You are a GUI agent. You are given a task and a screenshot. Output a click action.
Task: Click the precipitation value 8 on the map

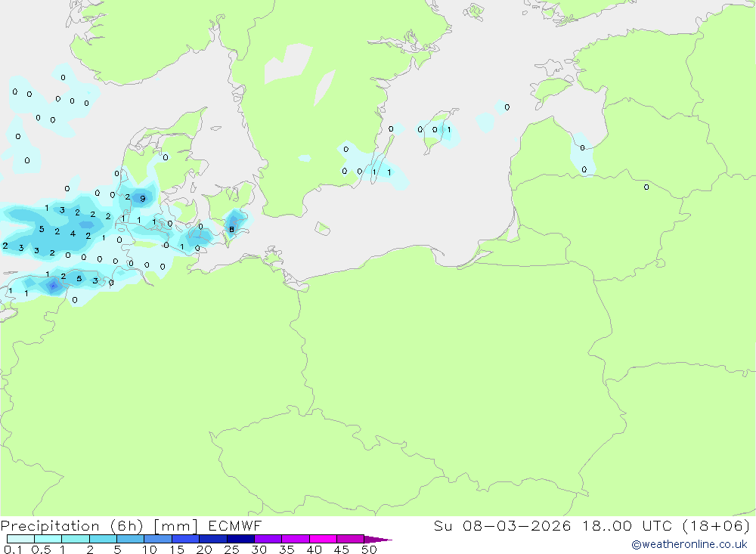tap(232, 230)
